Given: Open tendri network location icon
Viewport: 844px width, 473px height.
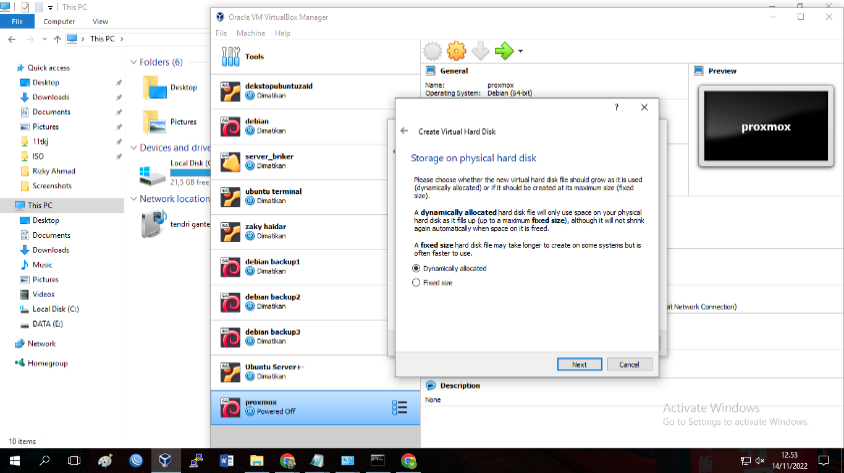Looking at the screenshot, I should [x=154, y=224].
